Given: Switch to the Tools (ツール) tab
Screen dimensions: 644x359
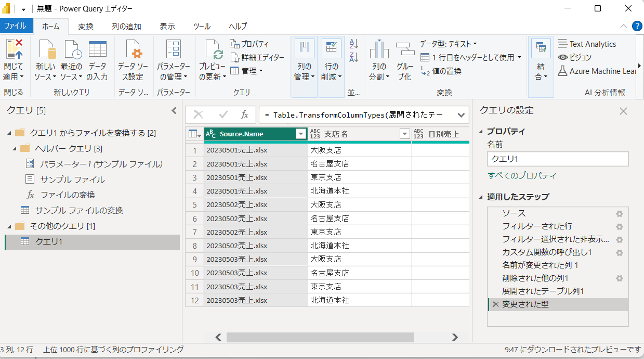Looking at the screenshot, I should (x=202, y=26).
